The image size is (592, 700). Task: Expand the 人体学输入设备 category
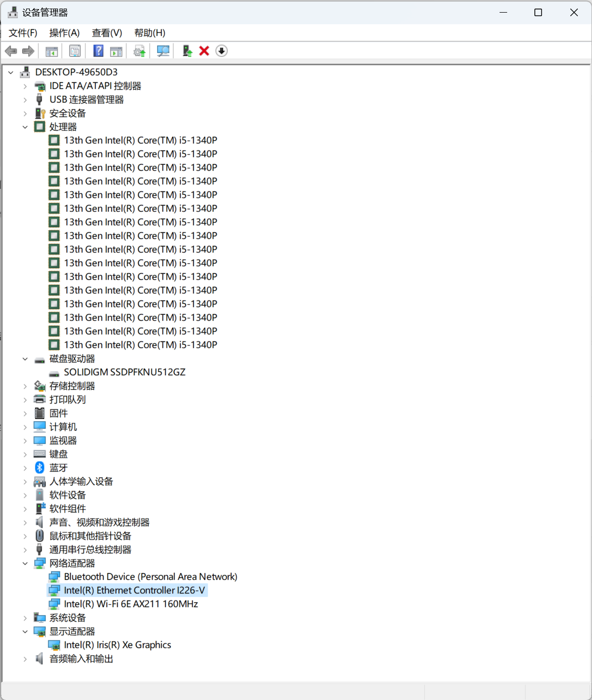click(x=25, y=481)
